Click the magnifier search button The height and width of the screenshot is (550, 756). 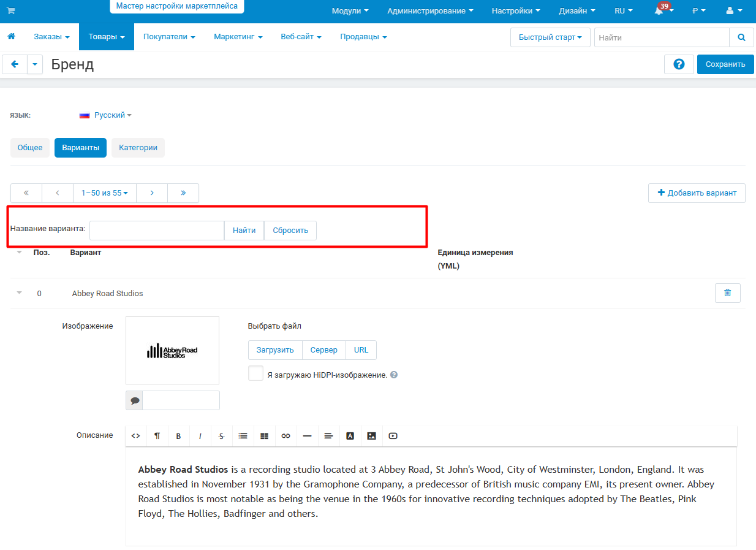coord(741,37)
